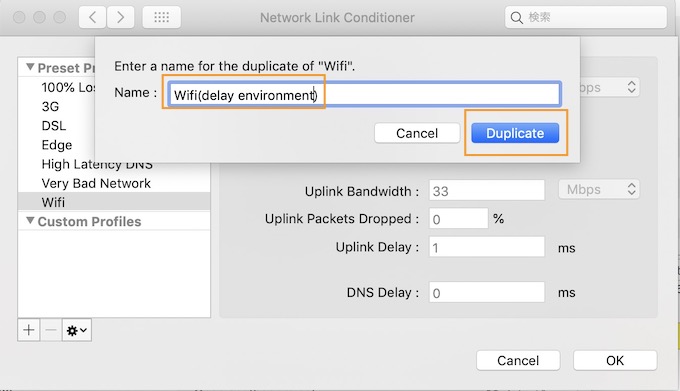This screenshot has width=680, height=391.
Task: Click the DNS Delay field
Action: pyautogui.click(x=487, y=292)
